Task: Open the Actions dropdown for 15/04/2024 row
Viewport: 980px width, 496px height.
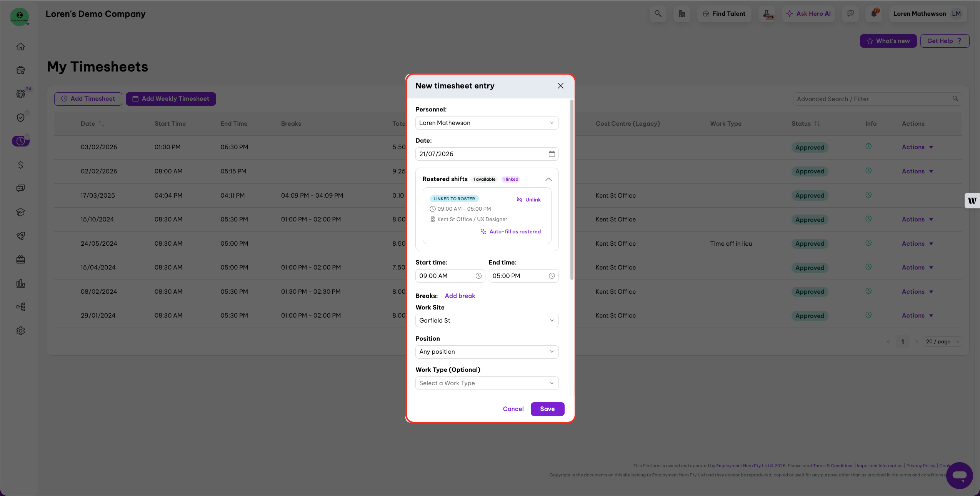Action: point(917,268)
